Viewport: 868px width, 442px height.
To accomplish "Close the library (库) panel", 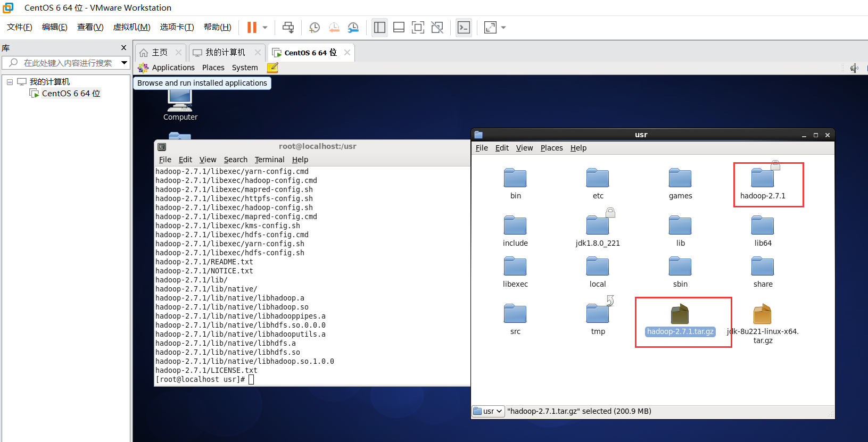I will point(124,48).
